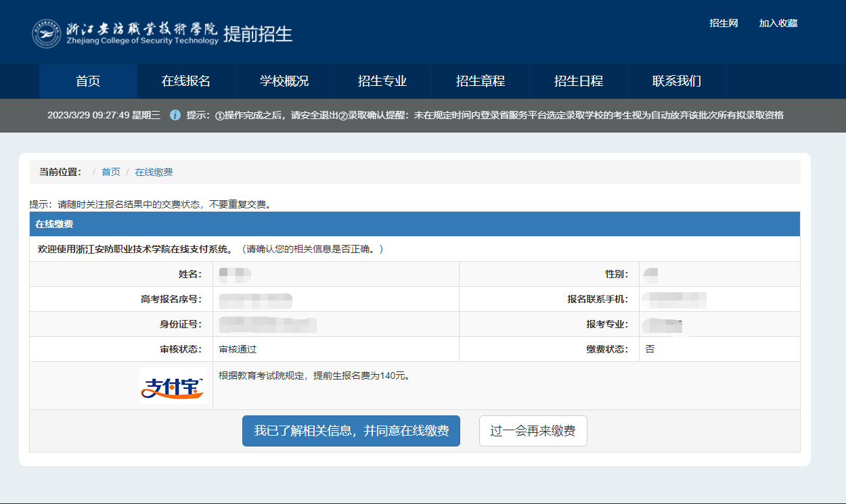This screenshot has height=504, width=846.
Task: Click the 140元 registration fee notice text
Action: [314, 375]
